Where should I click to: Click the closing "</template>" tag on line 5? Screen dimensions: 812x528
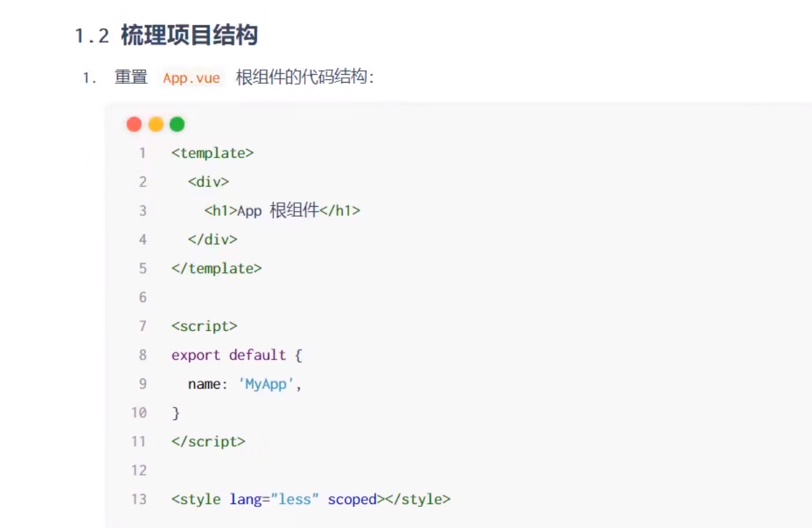pos(216,268)
